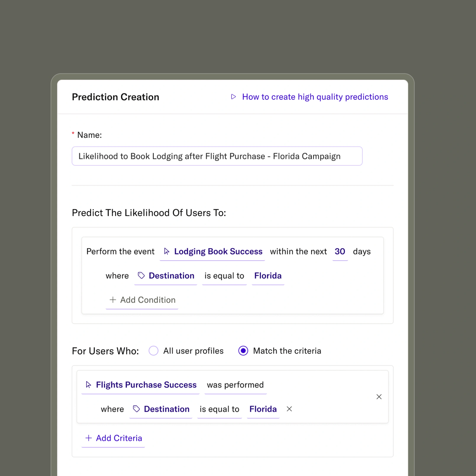The image size is (476, 476).
Task: Open the 'was performed' dropdown in the criteria
Action: (235, 385)
